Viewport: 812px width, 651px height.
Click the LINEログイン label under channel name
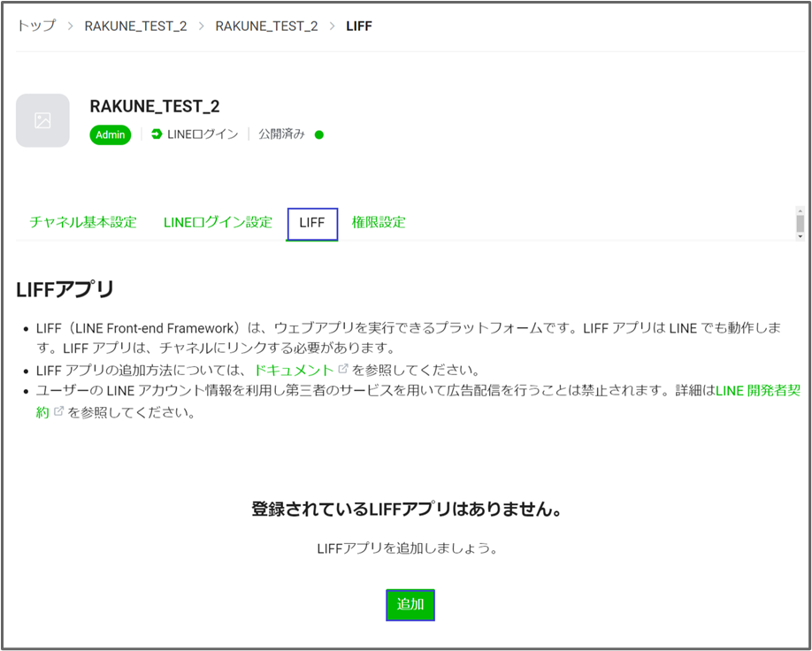(203, 134)
